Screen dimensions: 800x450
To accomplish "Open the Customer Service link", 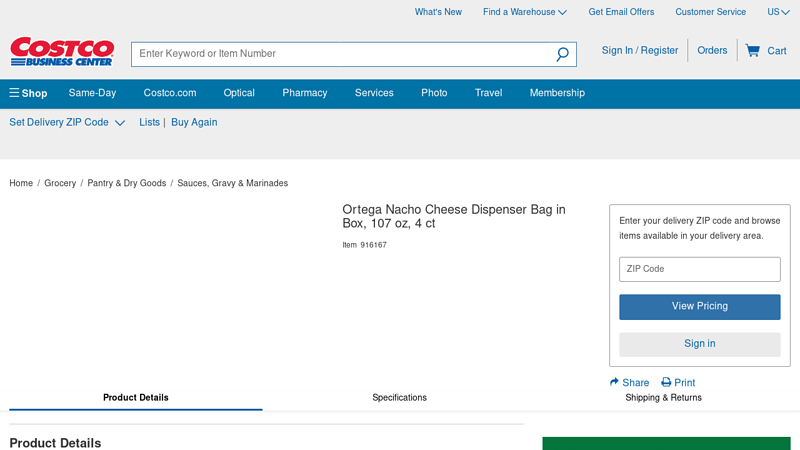I will point(710,12).
